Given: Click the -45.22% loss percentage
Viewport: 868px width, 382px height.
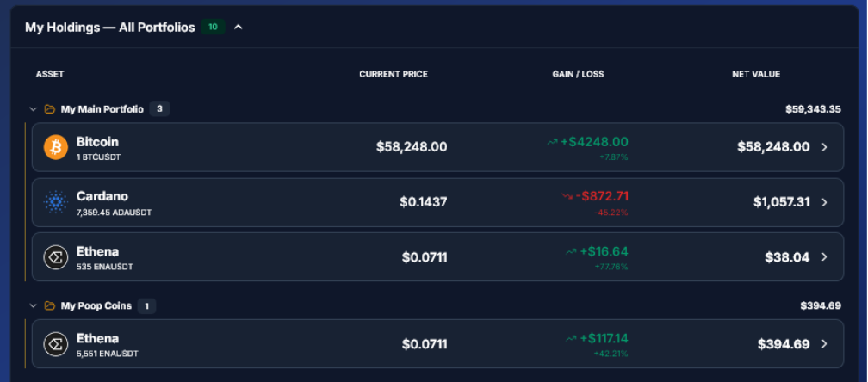Looking at the screenshot, I should click(x=611, y=213).
